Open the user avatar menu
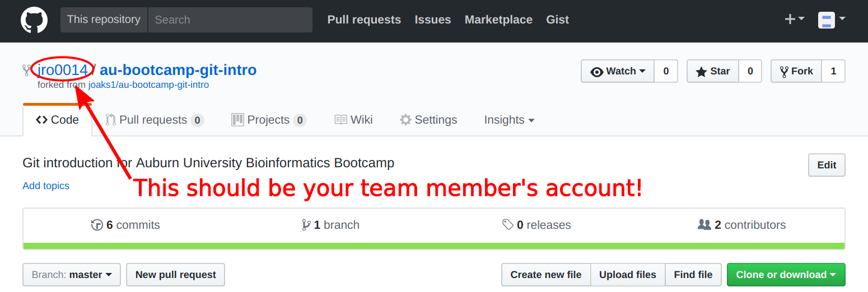Viewport: 868px width, 292px height. pyautogui.click(x=832, y=20)
